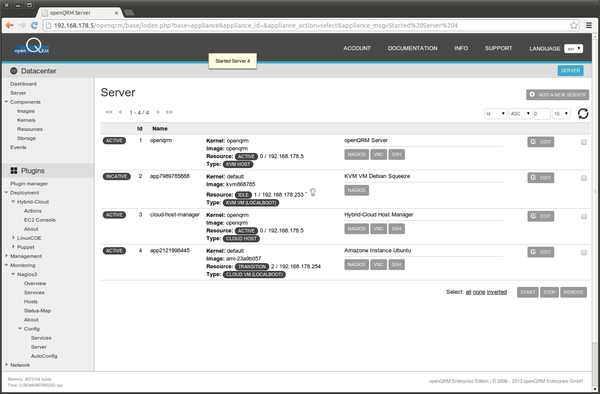The width and height of the screenshot is (600, 394).
Task: Open Status-Map under Nagios3
Action: point(37,311)
